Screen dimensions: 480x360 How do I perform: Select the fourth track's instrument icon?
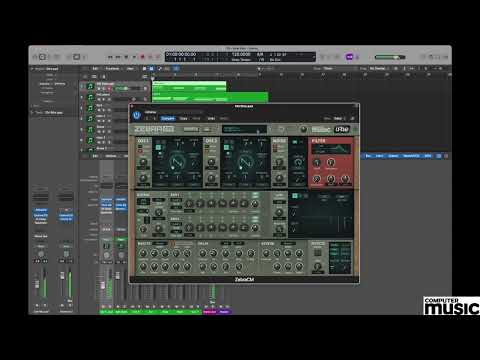pyautogui.click(x=90, y=118)
